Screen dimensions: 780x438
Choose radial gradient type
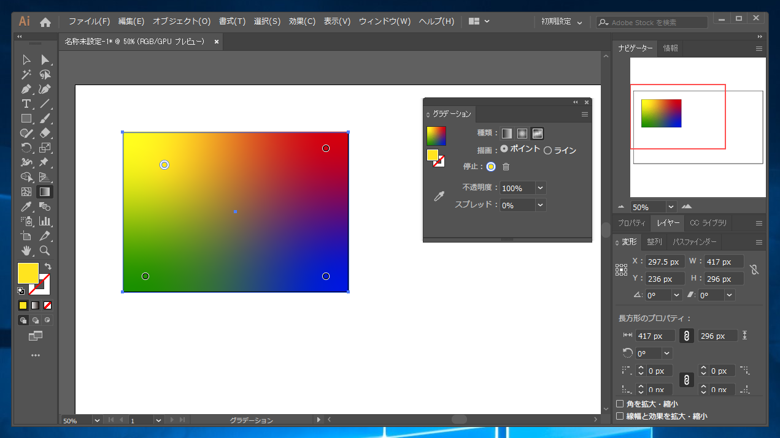click(x=522, y=133)
